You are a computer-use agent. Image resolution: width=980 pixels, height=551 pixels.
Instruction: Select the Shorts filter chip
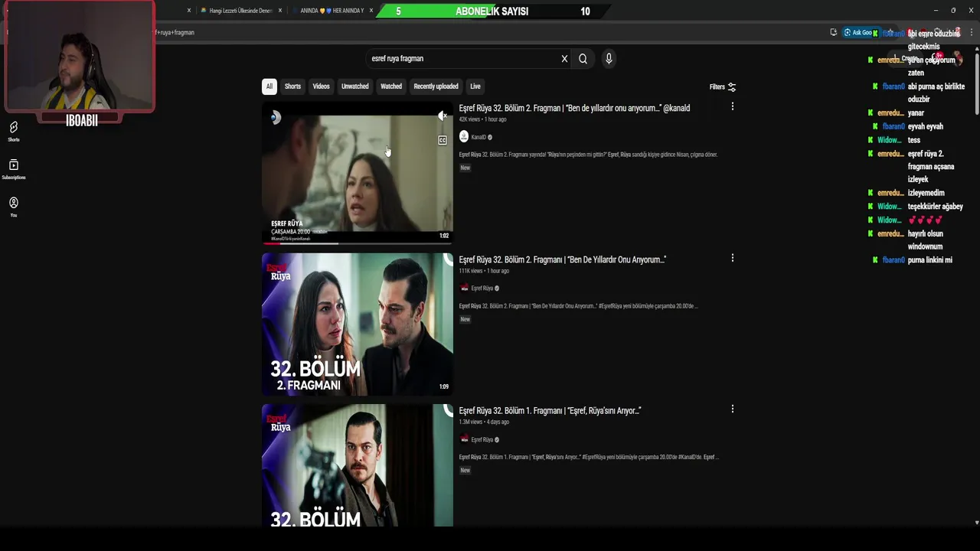tap(293, 86)
